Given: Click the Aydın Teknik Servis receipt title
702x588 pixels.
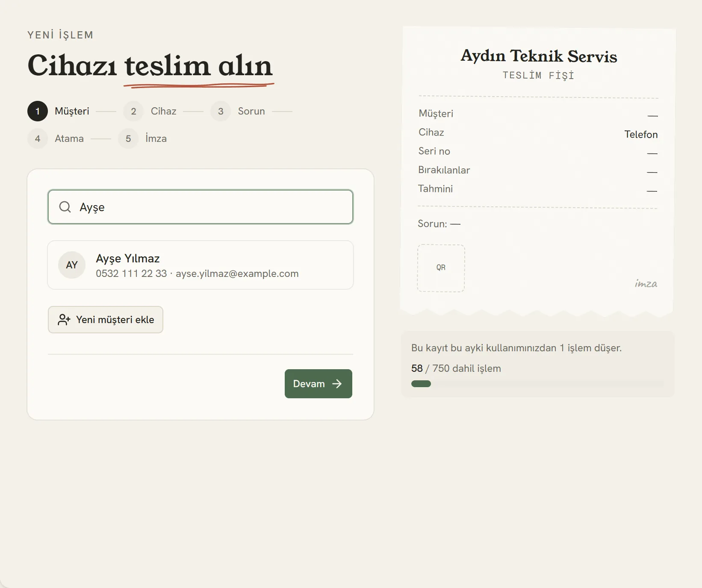Looking at the screenshot, I should (x=539, y=56).
